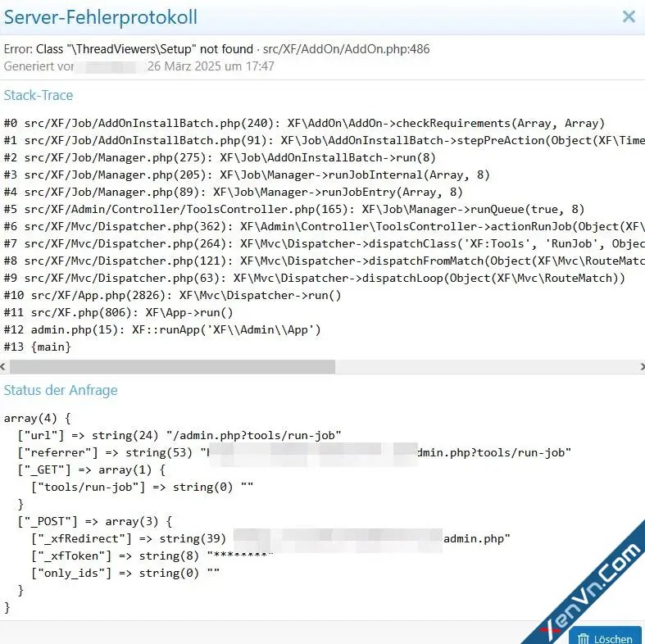Screen dimensions: 645x644
Task: Click the ["_xfToken"] string(8) line
Action: pyautogui.click(x=152, y=556)
